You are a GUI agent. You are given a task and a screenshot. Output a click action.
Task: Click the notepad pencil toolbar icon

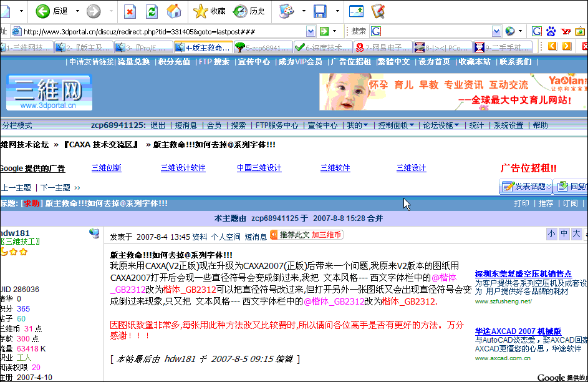click(378, 11)
